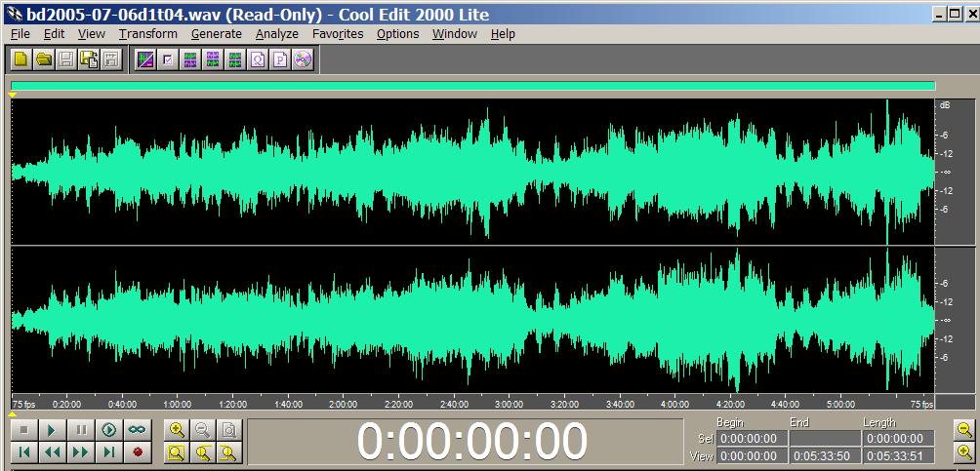Create a new file with the blank page icon
980x471 pixels.
(x=21, y=59)
